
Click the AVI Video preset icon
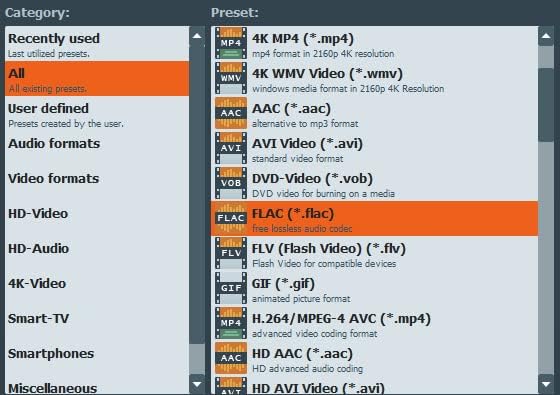pos(231,148)
